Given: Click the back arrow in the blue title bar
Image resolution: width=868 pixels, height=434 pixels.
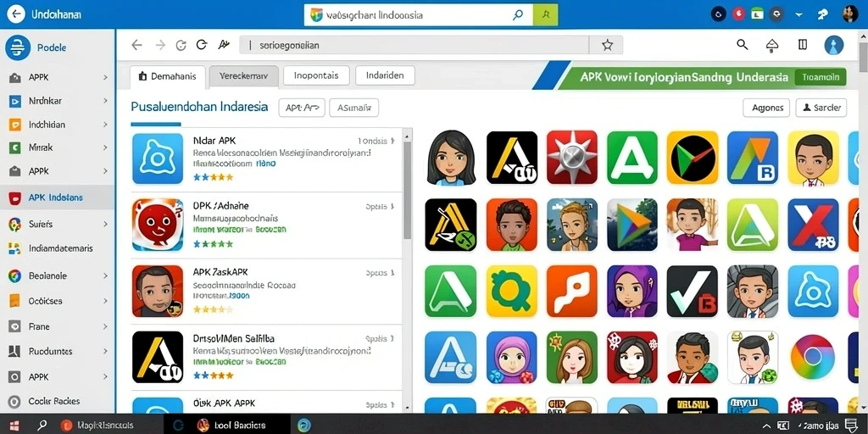Looking at the screenshot, I should 16,14.
